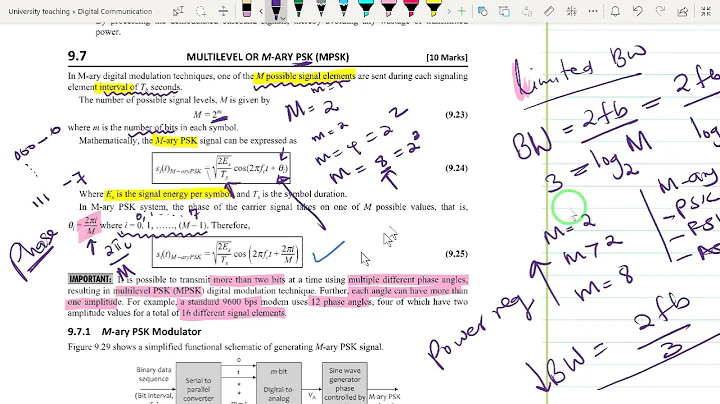Select the type text or select objects tool
720x404 pixels.
178,11
